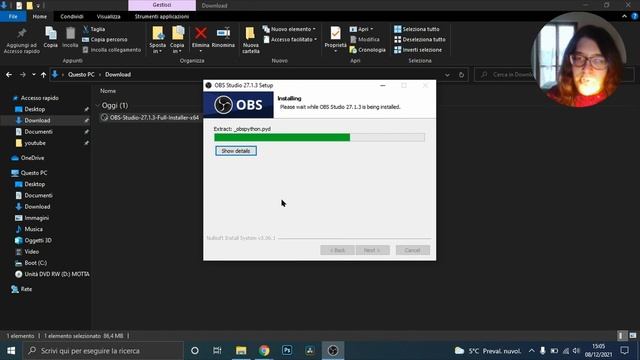Image resolution: width=640 pixels, height=360 pixels.
Task: Open the File ribbon tab
Action: point(13,16)
